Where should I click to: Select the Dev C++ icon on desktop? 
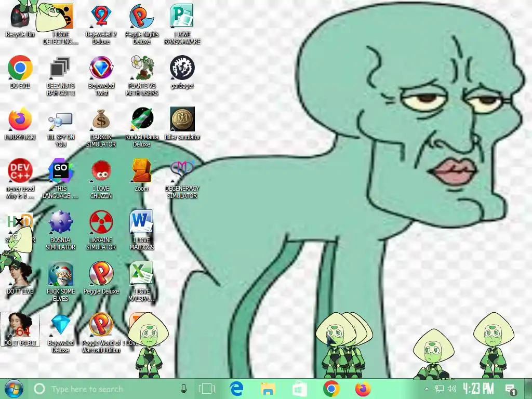point(20,179)
